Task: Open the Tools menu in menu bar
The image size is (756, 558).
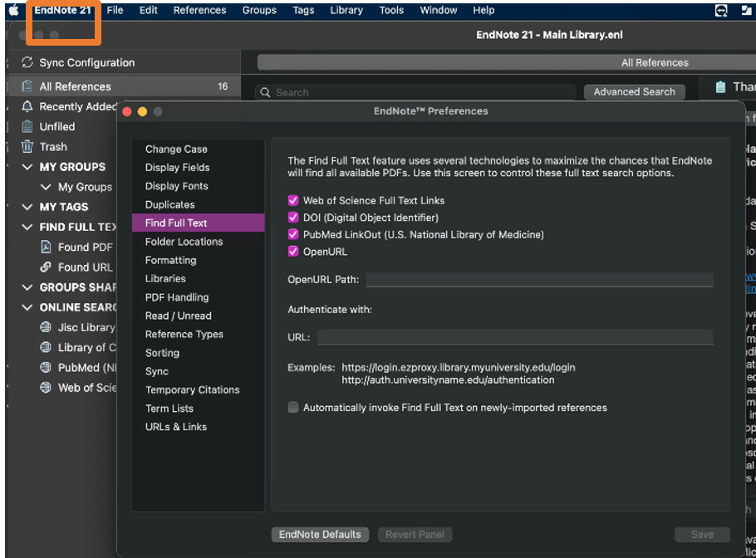Action: click(391, 11)
